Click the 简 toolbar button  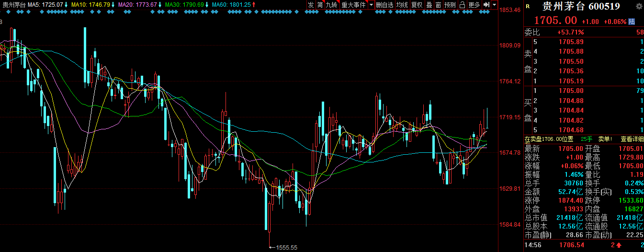click(x=320, y=5)
